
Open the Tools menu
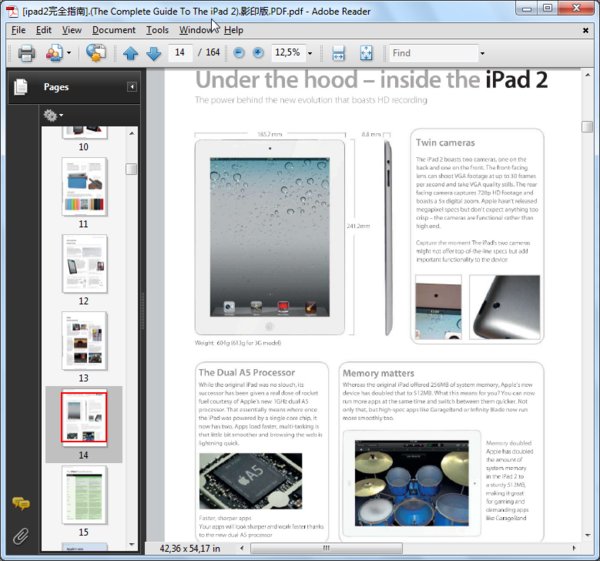click(x=157, y=30)
